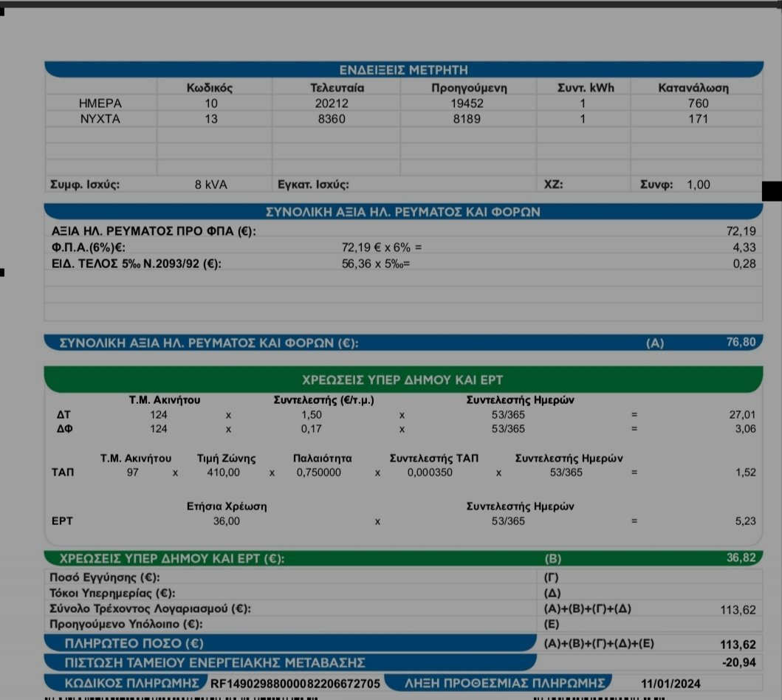This screenshot has width=782, height=700.
Task: Select the "ΔΦ" row label
Action: tap(64, 429)
